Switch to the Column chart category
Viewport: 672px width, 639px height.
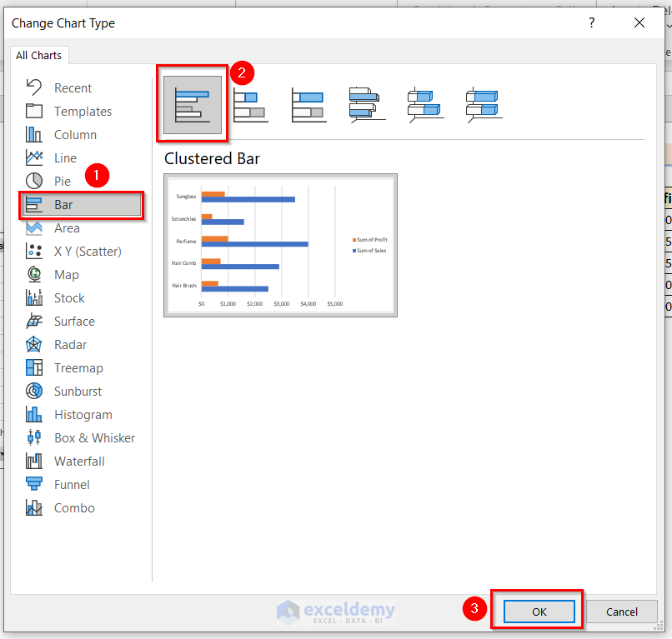(x=75, y=134)
